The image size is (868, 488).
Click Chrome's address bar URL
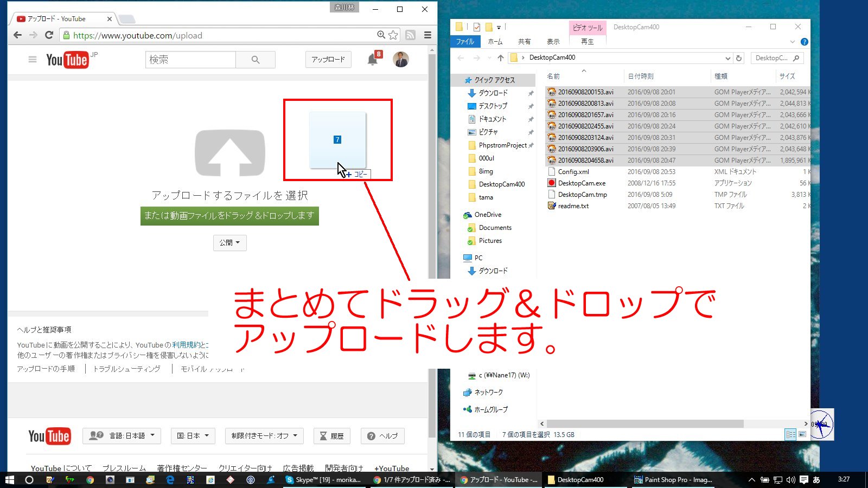pyautogui.click(x=138, y=35)
